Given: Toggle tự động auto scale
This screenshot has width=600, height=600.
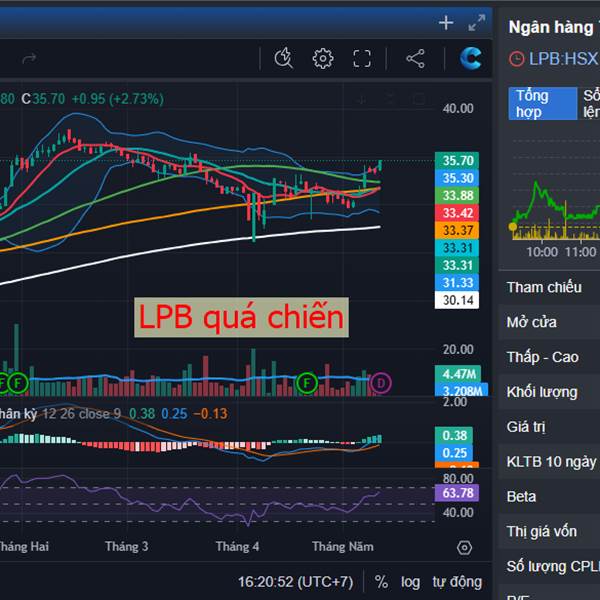Looking at the screenshot, I should click(457, 582).
